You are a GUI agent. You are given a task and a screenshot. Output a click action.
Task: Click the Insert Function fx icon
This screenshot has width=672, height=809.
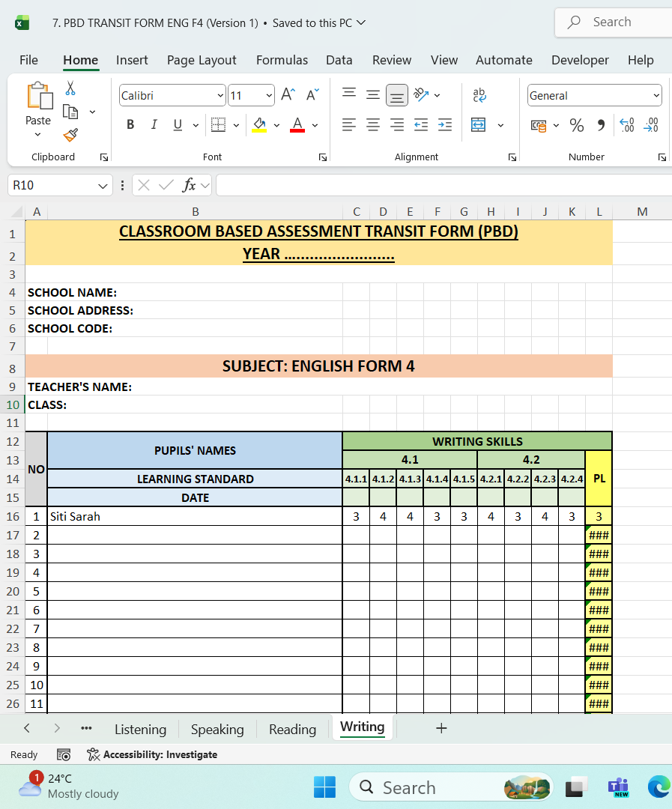pyautogui.click(x=190, y=185)
